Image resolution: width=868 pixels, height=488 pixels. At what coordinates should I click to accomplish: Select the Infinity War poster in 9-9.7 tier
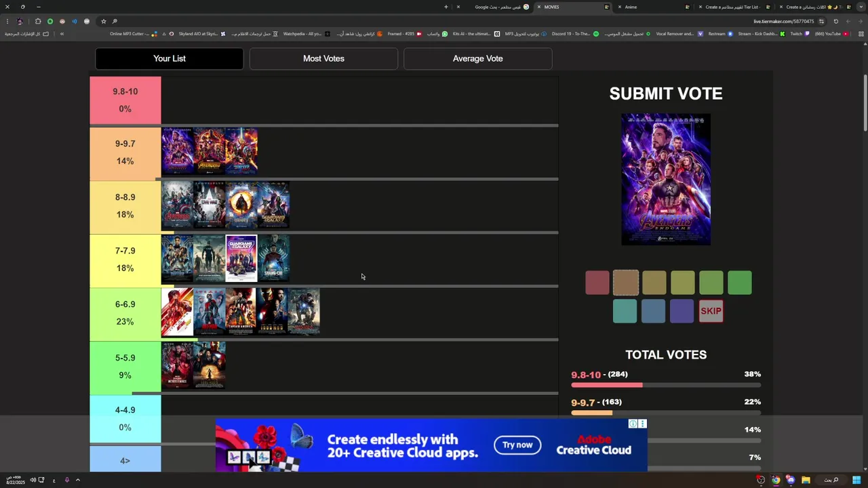(209, 151)
